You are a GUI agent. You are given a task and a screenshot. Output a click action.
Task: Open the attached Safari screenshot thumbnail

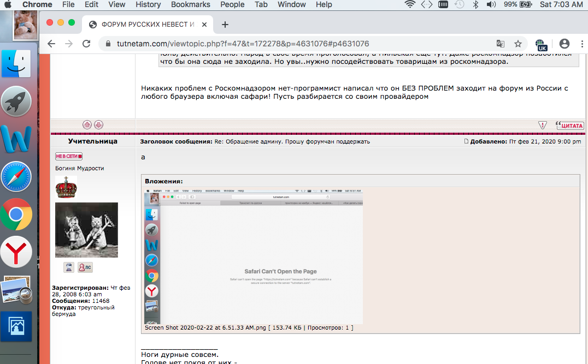pos(252,255)
